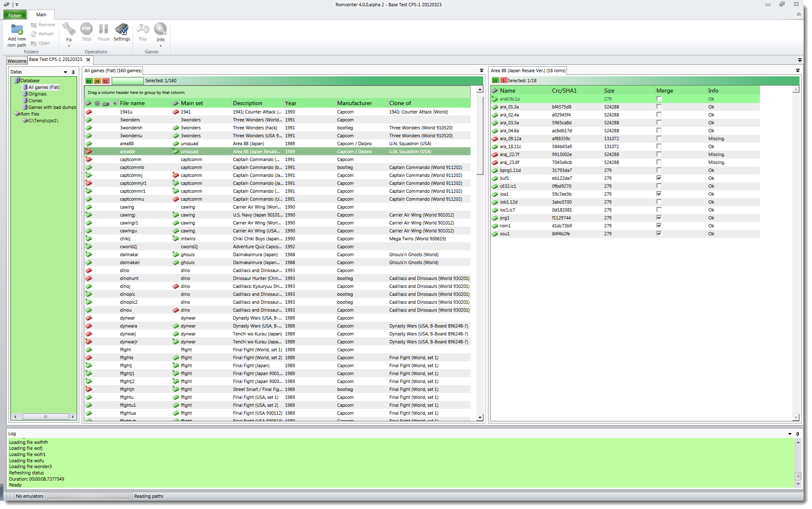This screenshot has height=509, width=812.
Task: Close the Base Test CPS-1 tab
Action: click(x=88, y=60)
